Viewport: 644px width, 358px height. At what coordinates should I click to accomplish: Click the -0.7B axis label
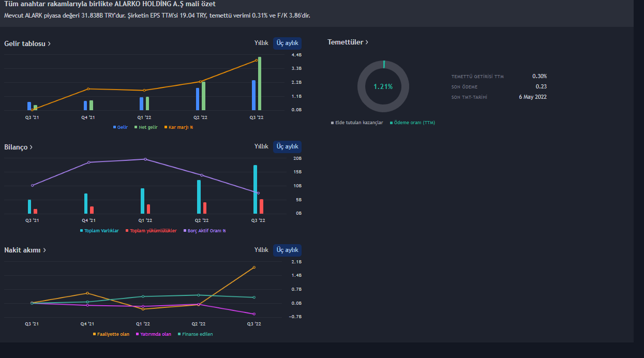click(x=296, y=317)
